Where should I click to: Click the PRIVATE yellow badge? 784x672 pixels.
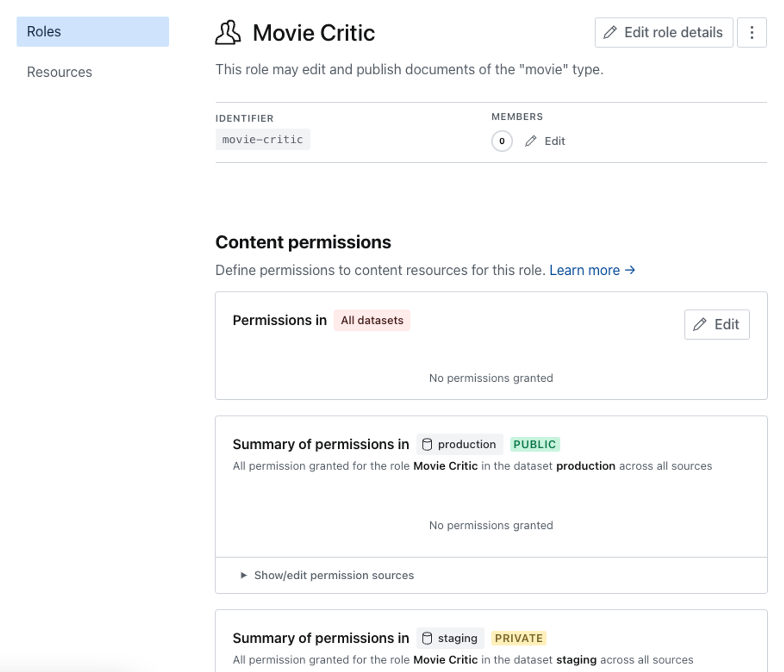[x=519, y=638]
